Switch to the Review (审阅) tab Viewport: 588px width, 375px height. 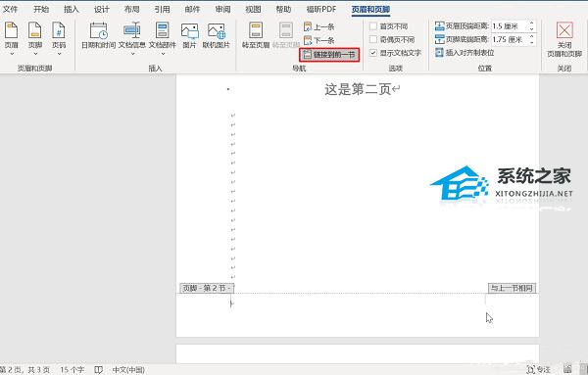(222, 9)
